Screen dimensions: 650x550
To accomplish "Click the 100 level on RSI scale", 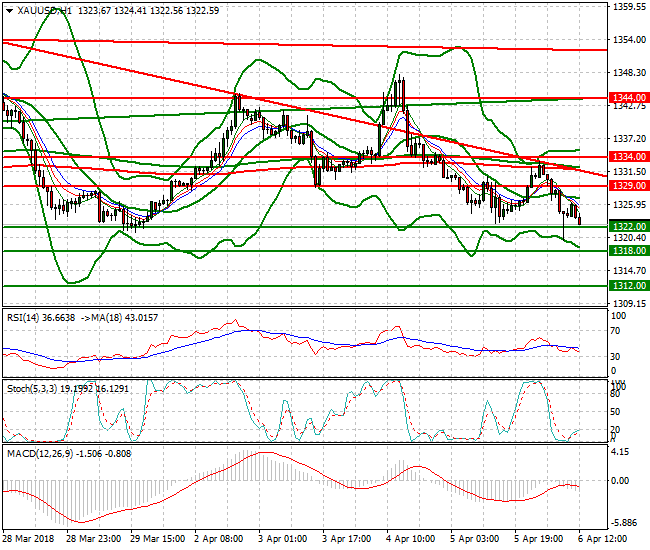I will [617, 316].
